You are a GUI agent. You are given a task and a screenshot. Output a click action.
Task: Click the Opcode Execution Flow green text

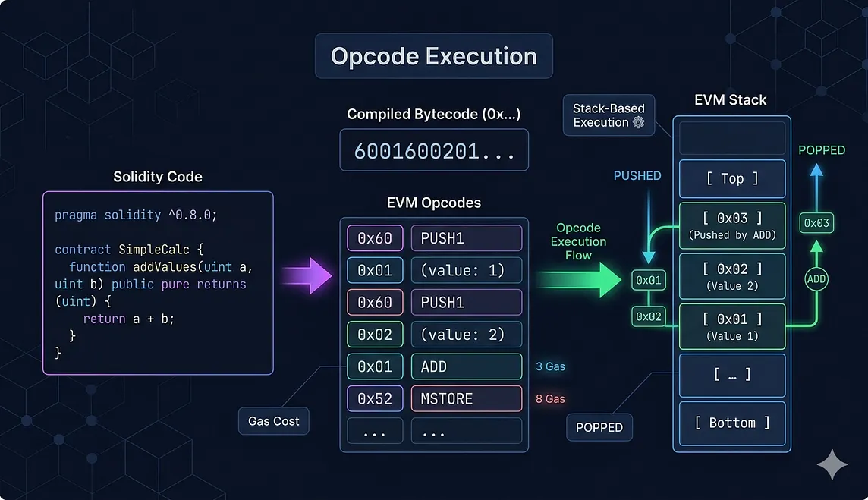click(x=578, y=241)
